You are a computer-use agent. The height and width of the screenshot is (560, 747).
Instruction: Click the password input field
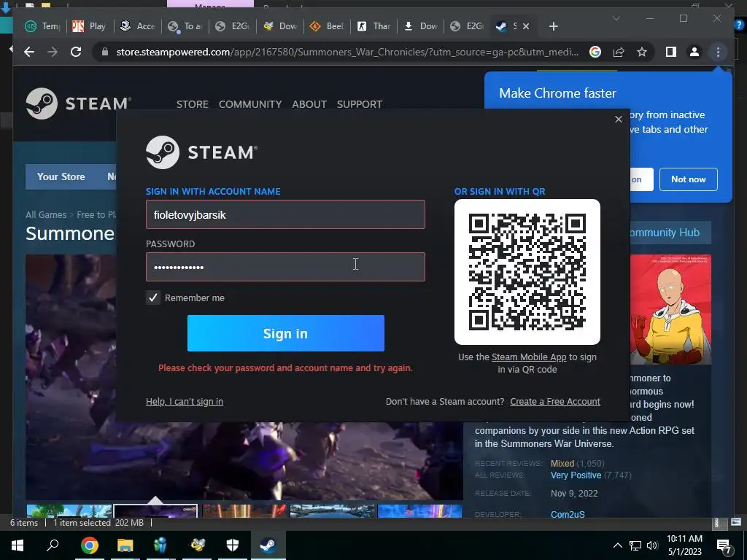pos(285,267)
